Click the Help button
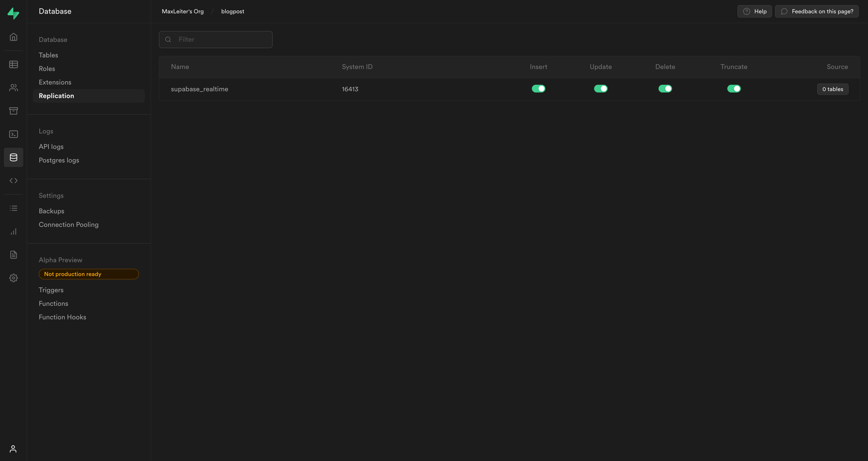Viewport: 868px width, 461px height. (754, 11)
